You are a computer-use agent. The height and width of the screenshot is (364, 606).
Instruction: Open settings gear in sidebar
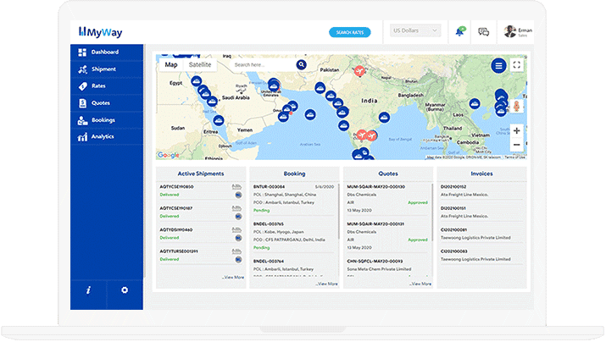click(x=125, y=290)
